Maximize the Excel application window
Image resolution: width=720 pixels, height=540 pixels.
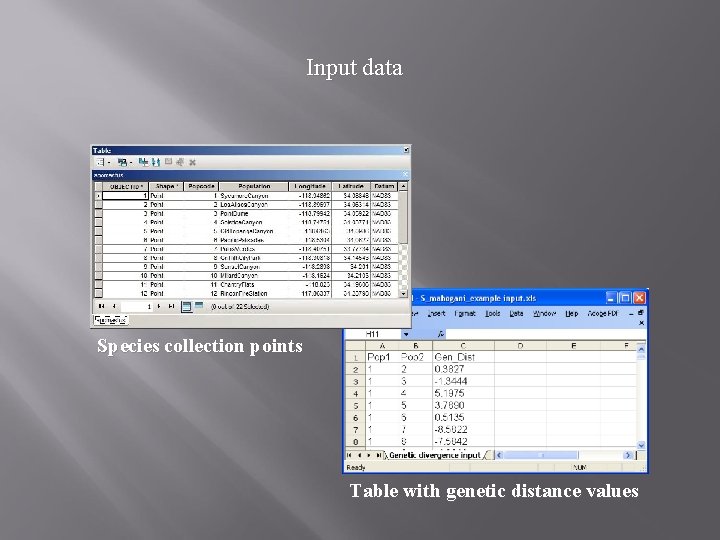coord(625,298)
